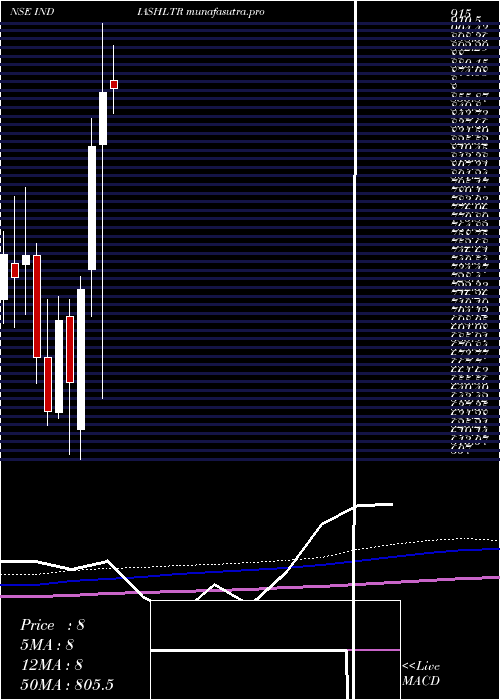The width and height of the screenshot is (500, 700).
Task: Select the '12MA : 8' value
Action: [52, 665]
